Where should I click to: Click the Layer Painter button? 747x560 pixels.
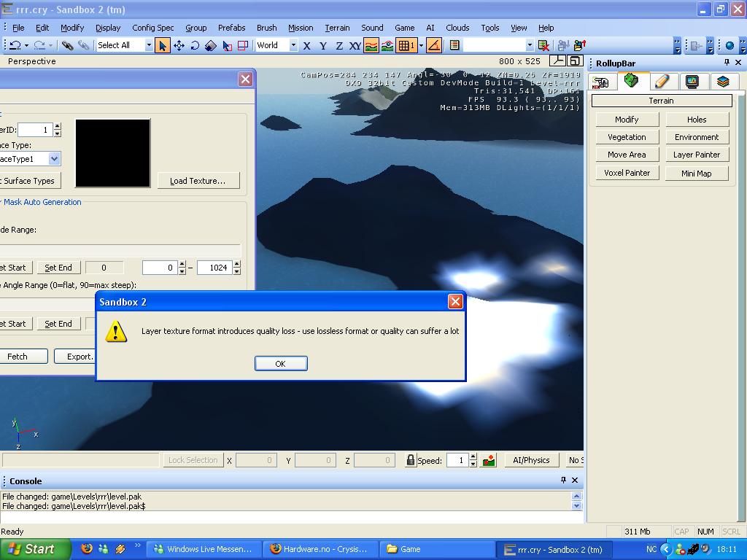click(x=697, y=155)
